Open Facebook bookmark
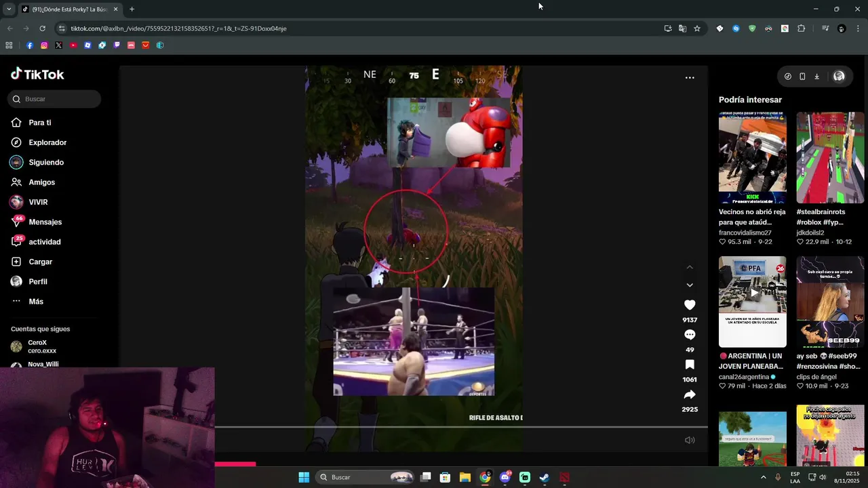 [x=29, y=45]
